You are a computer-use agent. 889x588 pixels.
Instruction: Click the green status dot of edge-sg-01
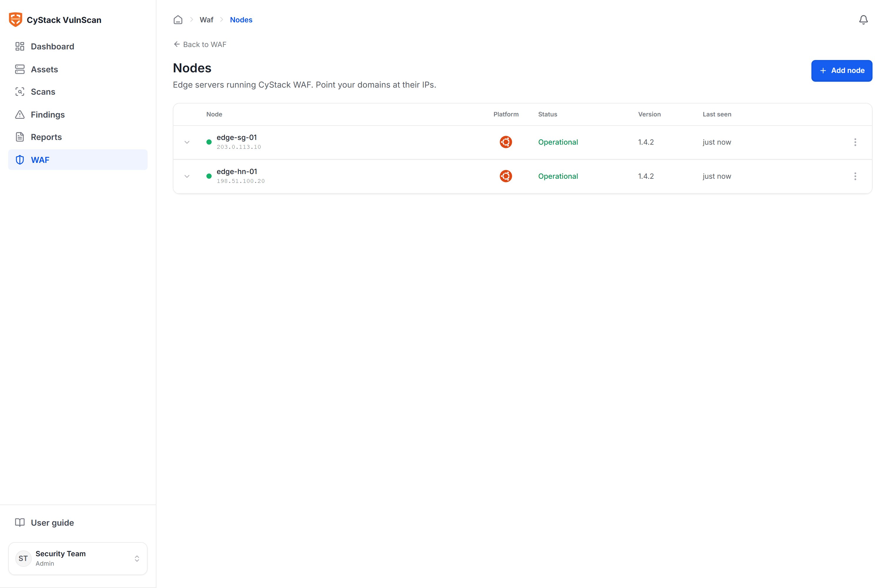point(209,142)
